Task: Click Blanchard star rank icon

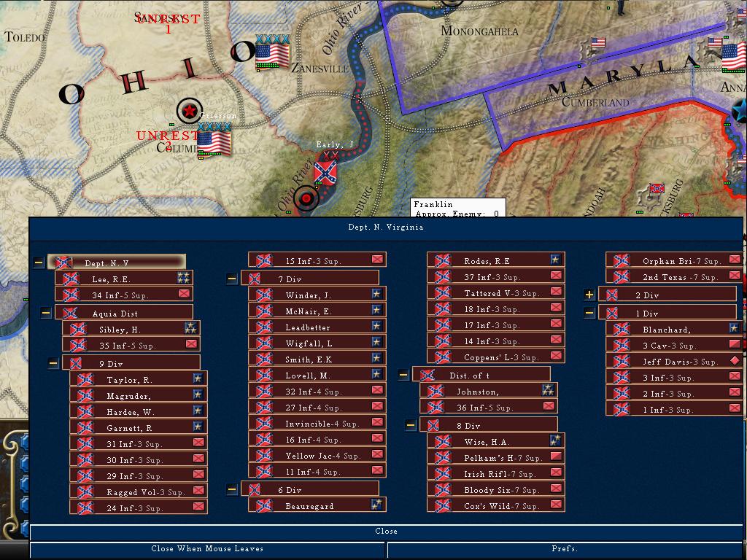Action: (734, 327)
